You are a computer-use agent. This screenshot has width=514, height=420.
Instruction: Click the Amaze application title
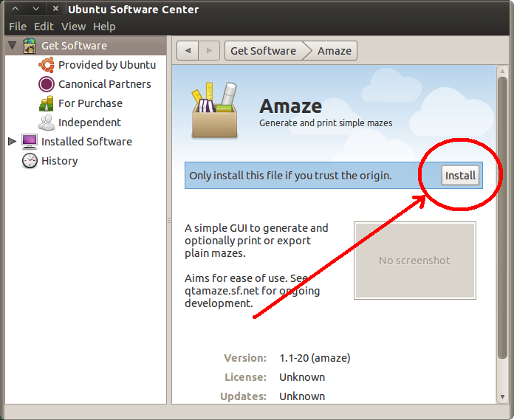290,106
